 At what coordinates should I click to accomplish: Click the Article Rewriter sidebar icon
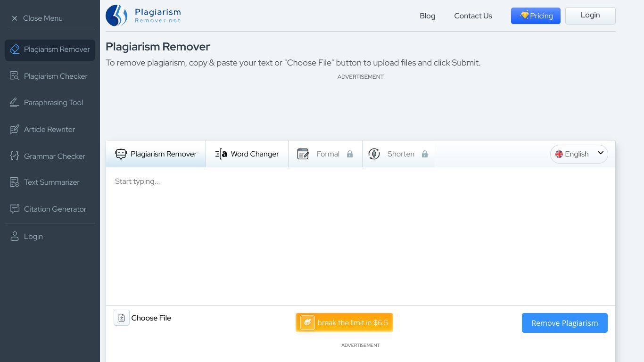click(x=15, y=129)
